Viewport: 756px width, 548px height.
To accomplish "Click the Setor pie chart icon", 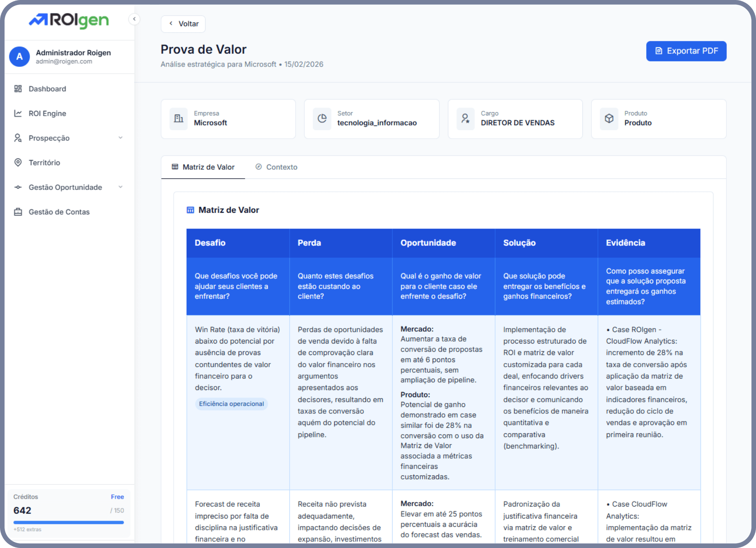I will (x=322, y=119).
